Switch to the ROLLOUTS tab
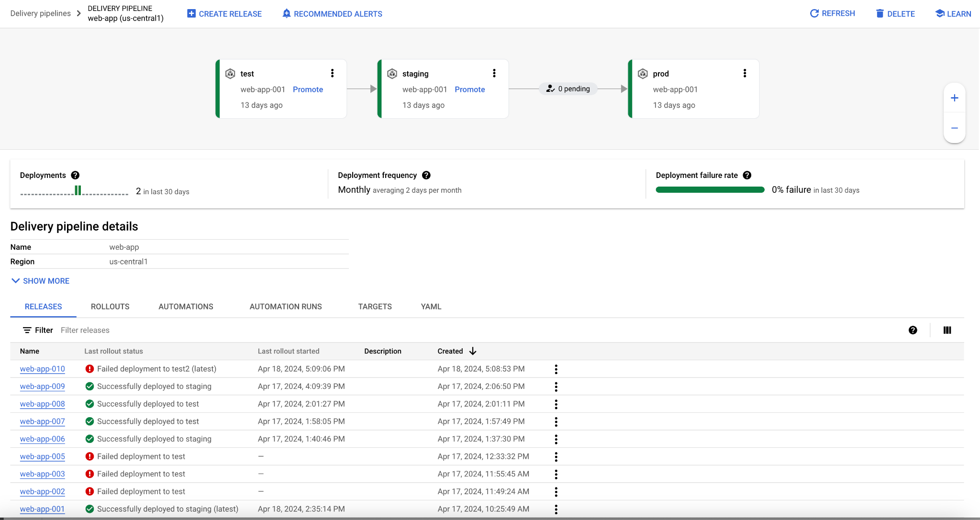 (x=110, y=307)
